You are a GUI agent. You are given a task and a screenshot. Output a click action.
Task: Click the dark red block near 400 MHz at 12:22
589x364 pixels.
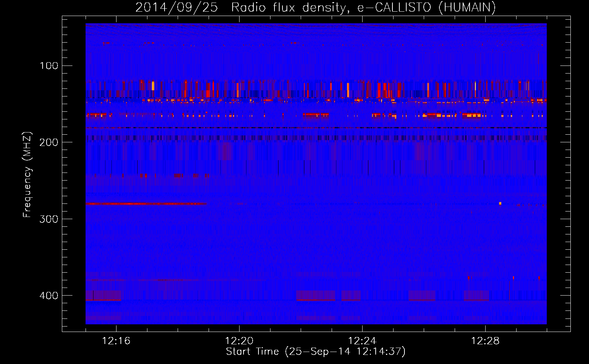tap(316, 295)
